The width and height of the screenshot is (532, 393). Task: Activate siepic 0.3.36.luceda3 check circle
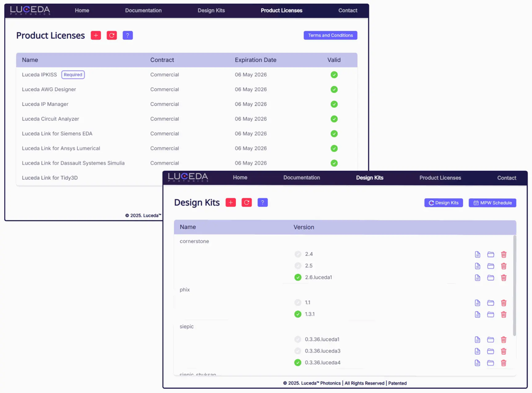[298, 351]
